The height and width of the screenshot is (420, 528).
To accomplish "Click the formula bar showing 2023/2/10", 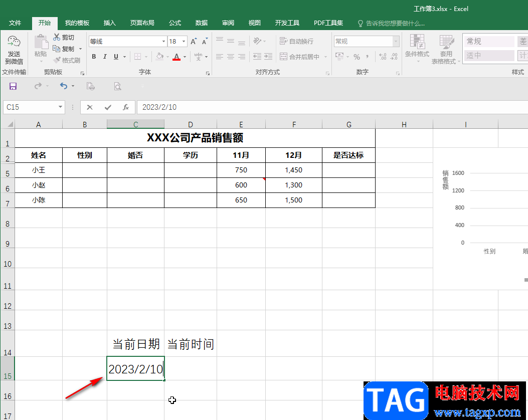I will [332, 107].
